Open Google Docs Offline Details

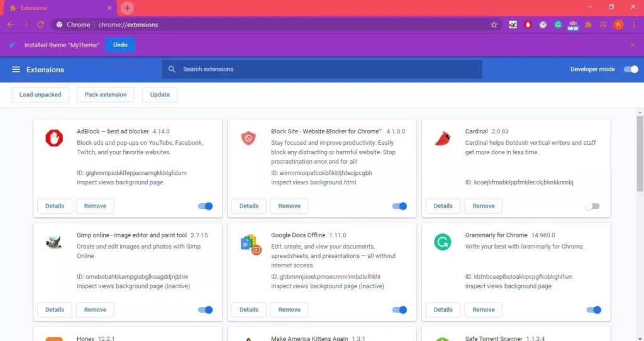click(249, 310)
